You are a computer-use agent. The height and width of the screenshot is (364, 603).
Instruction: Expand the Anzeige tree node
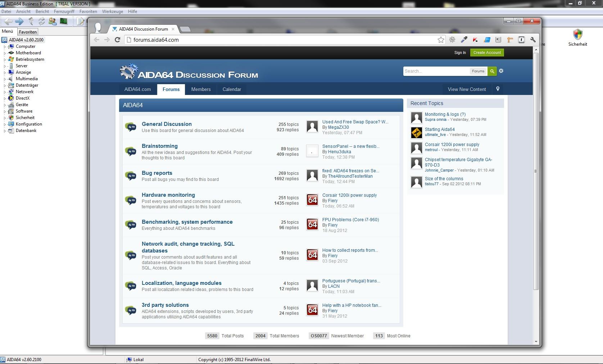5,72
